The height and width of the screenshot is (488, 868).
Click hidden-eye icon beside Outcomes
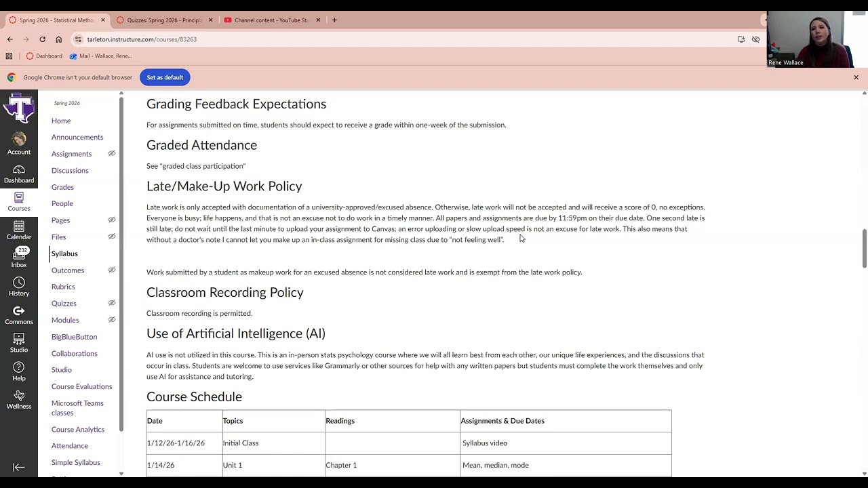click(x=112, y=270)
